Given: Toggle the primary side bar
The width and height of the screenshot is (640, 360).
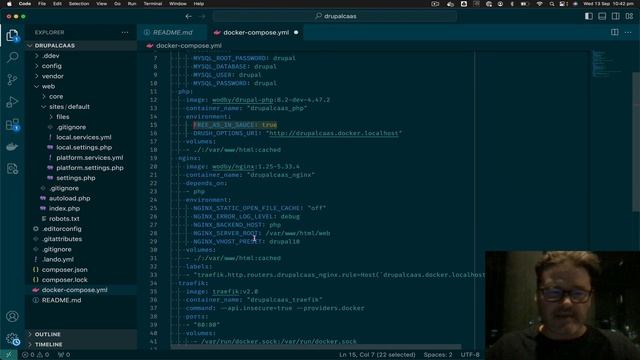Looking at the screenshot, I should [x=589, y=16].
